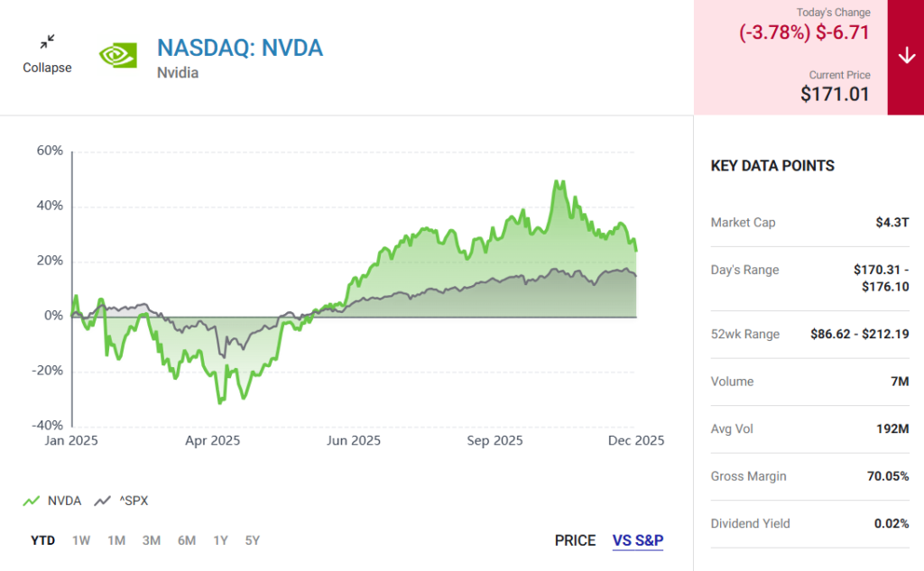The height and width of the screenshot is (571, 924).
Task: Open the NASDAQ: NVDA ticker link
Action: pyautogui.click(x=239, y=47)
